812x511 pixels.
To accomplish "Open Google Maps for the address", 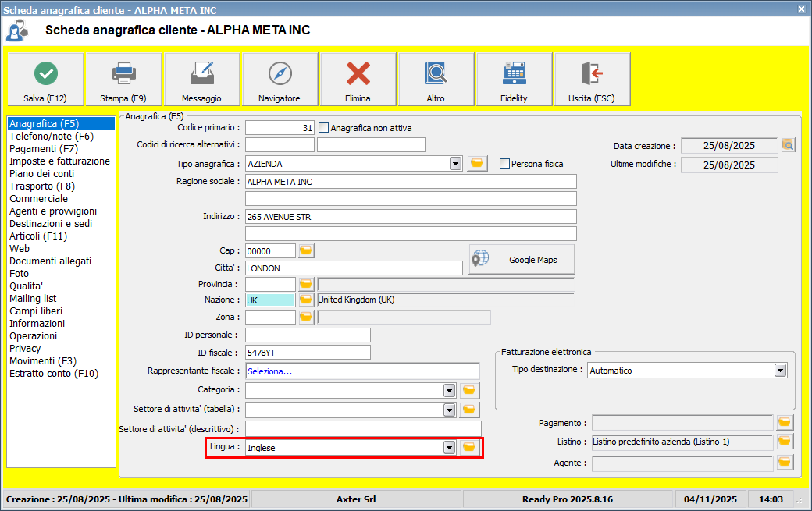I will [522, 260].
